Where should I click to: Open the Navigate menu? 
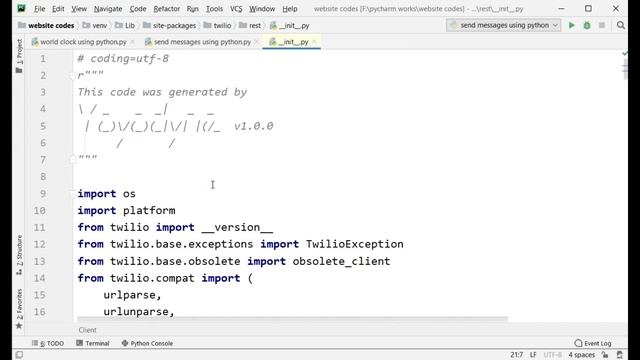108,9
